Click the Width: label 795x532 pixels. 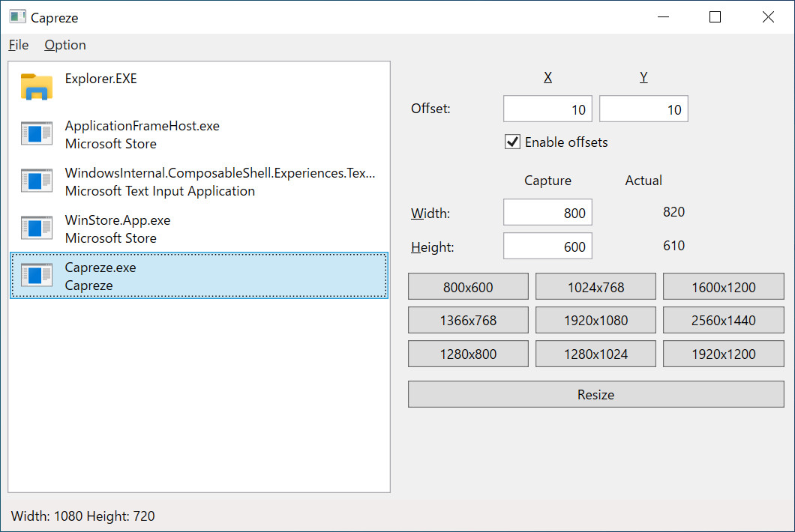(x=430, y=214)
